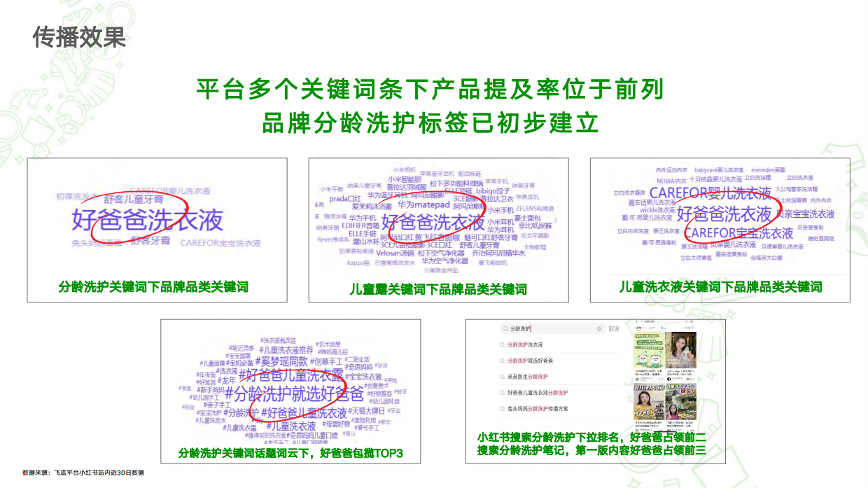Click 爱茉莉沐浴露 in the word cloud

[x=372, y=207]
